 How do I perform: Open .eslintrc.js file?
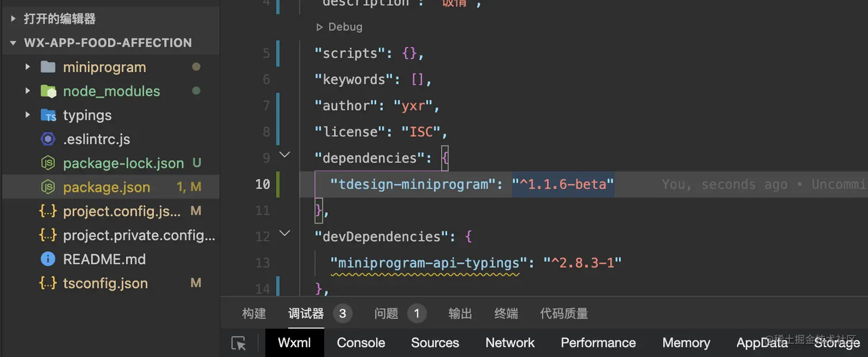pyautogui.click(x=96, y=139)
